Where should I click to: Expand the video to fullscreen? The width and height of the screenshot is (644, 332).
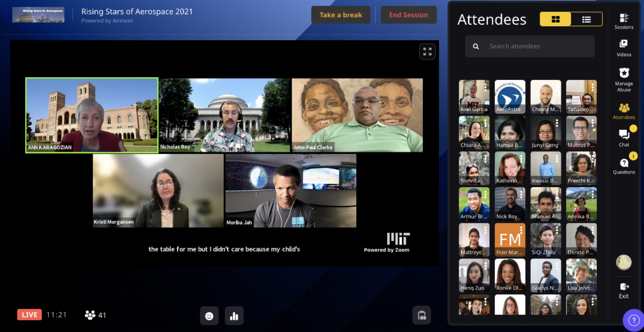pos(427,51)
